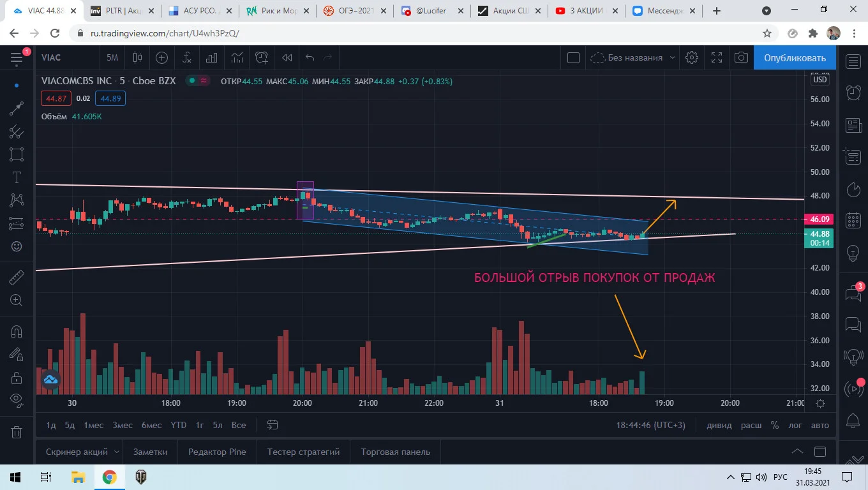868x490 pixels.
Task: Set the chart range to '1мес'
Action: tap(93, 425)
